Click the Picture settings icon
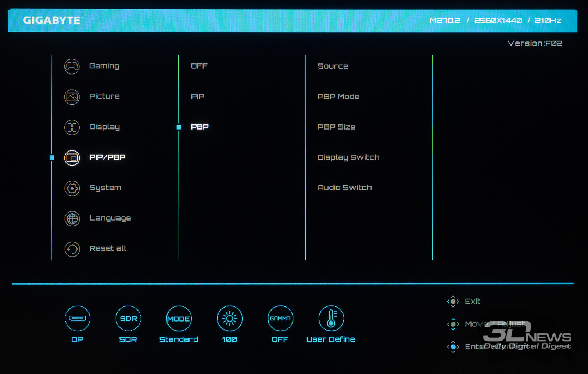Viewport: 588px width, 374px height. point(72,97)
